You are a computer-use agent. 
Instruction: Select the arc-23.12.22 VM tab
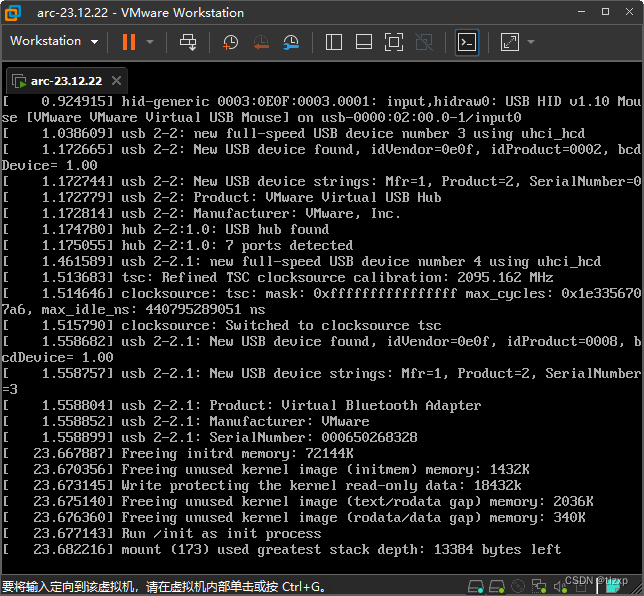(67, 81)
